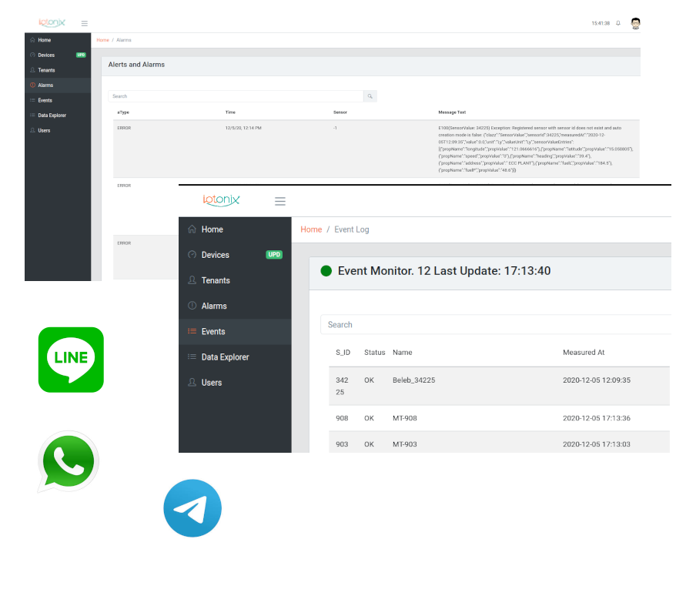Screen dimensions: 676x616
Task: Select the Telegram icon
Action: point(192,508)
